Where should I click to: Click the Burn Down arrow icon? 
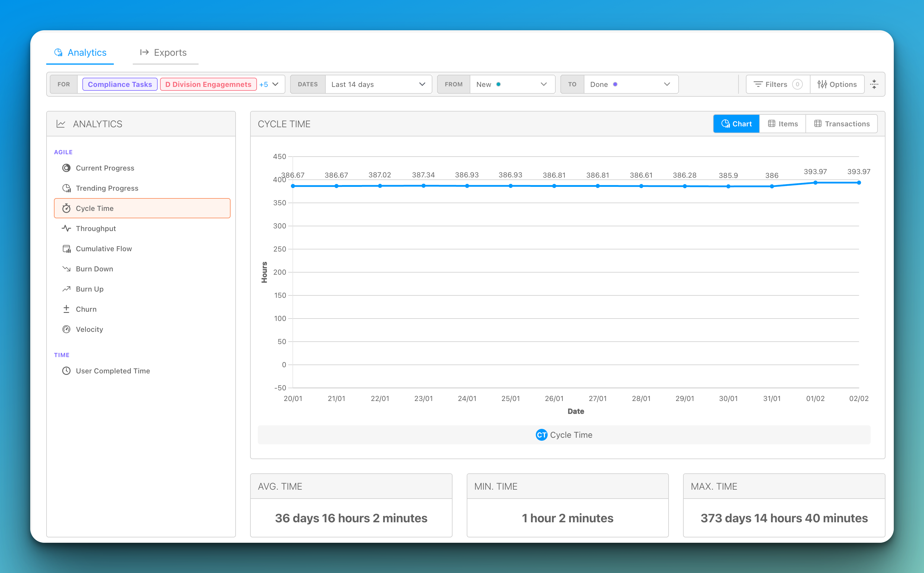(x=66, y=269)
